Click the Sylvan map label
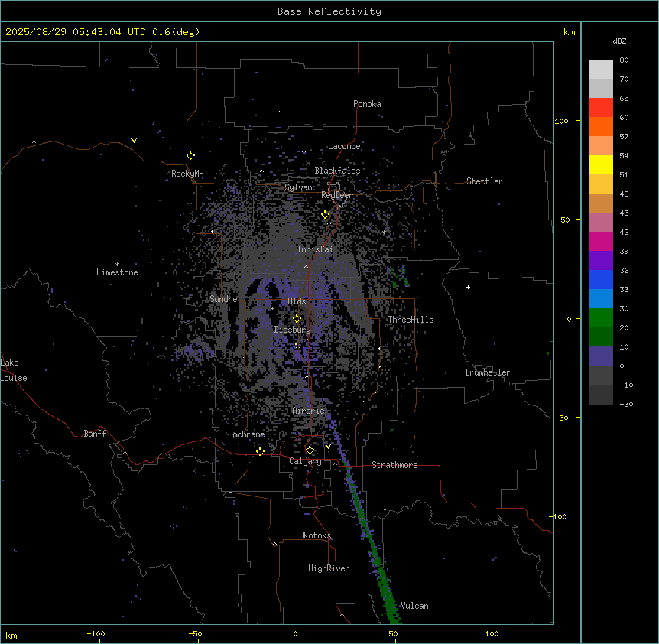The height and width of the screenshot is (644, 659). coord(299,187)
